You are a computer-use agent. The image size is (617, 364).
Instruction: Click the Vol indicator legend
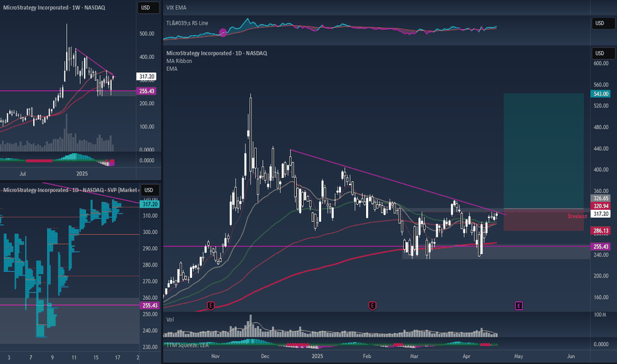point(170,320)
